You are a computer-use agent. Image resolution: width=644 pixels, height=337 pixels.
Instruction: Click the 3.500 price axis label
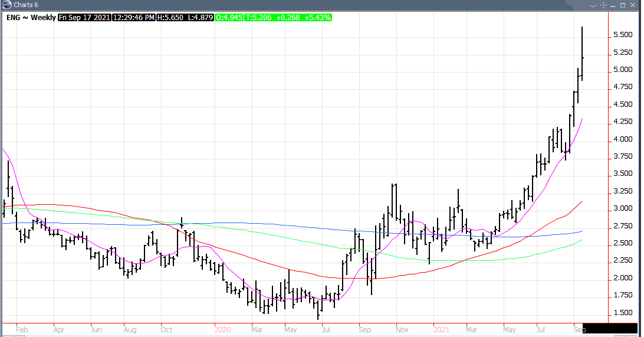623,174
